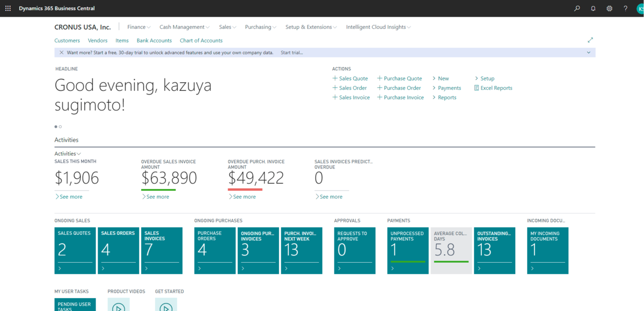Expand the Sales menu
644x311 pixels.
228,27
